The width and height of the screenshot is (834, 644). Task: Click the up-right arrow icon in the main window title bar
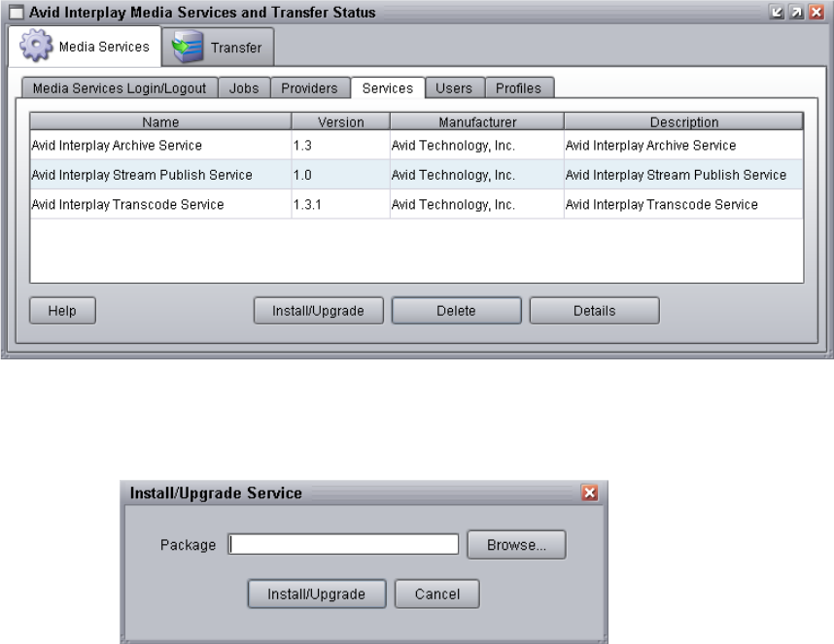[x=797, y=12]
